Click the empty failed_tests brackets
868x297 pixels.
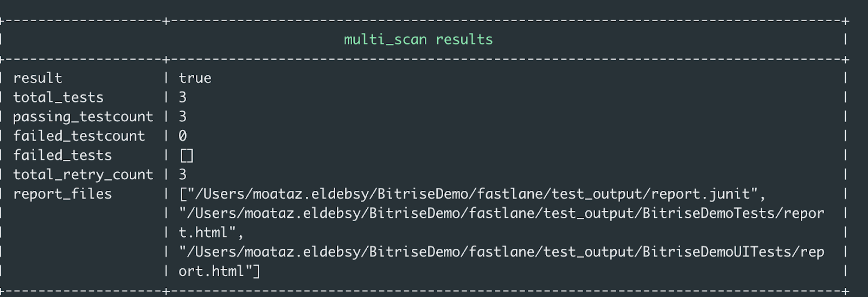click(187, 156)
